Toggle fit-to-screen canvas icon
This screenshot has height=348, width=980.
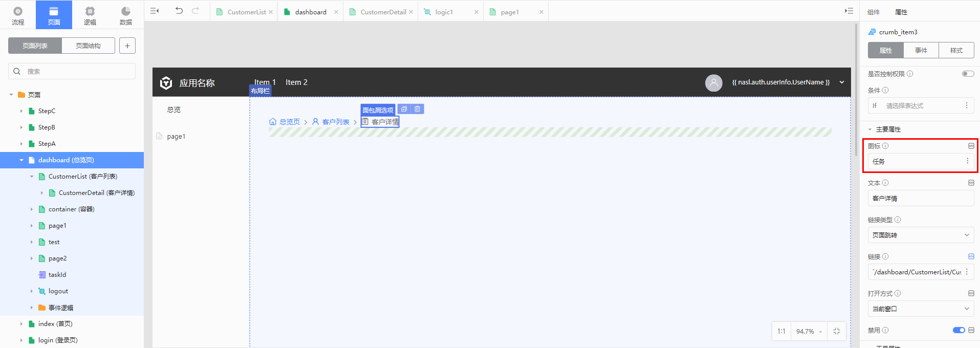tap(837, 331)
